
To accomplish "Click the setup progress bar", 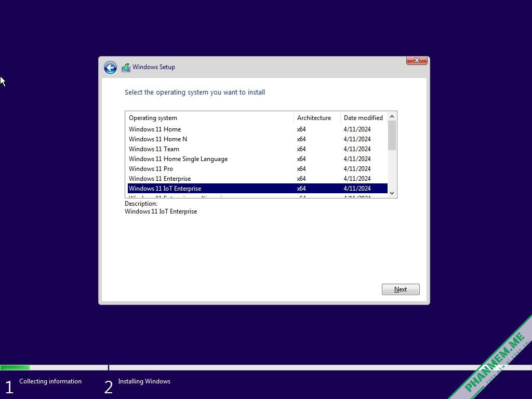I will click(x=266, y=367).
